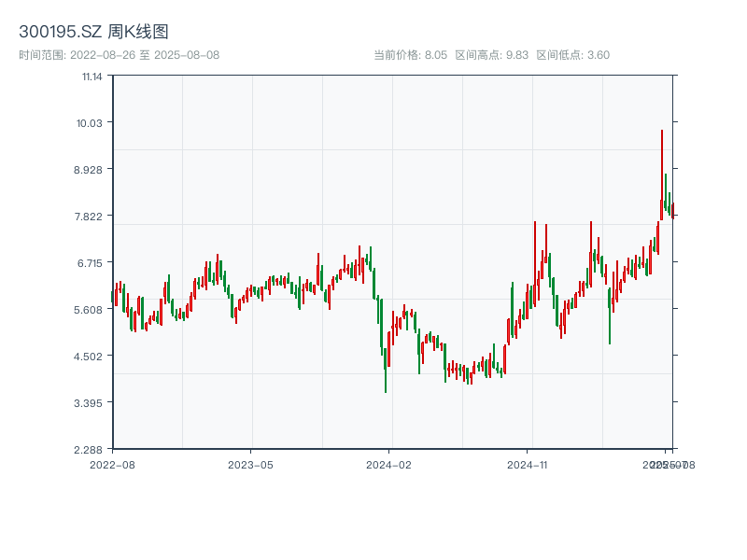This screenshot has height=560, width=747.
Task: Click the 时间范围 date range text
Action: point(119,55)
